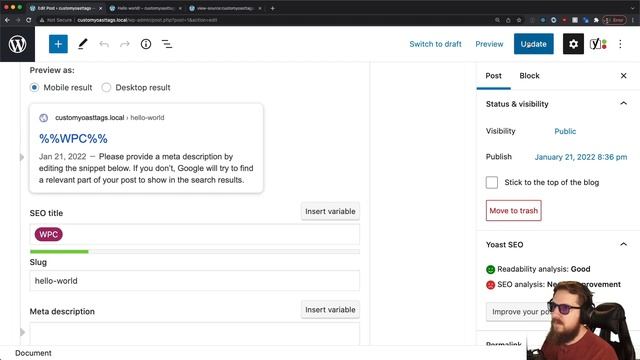Click the 'Readability analysis: Good' text

click(544, 269)
